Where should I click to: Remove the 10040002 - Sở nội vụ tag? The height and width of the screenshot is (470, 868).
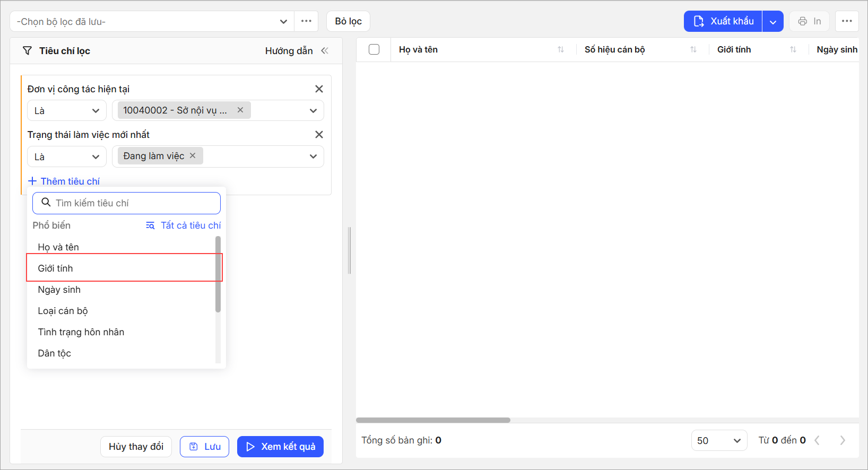point(240,110)
